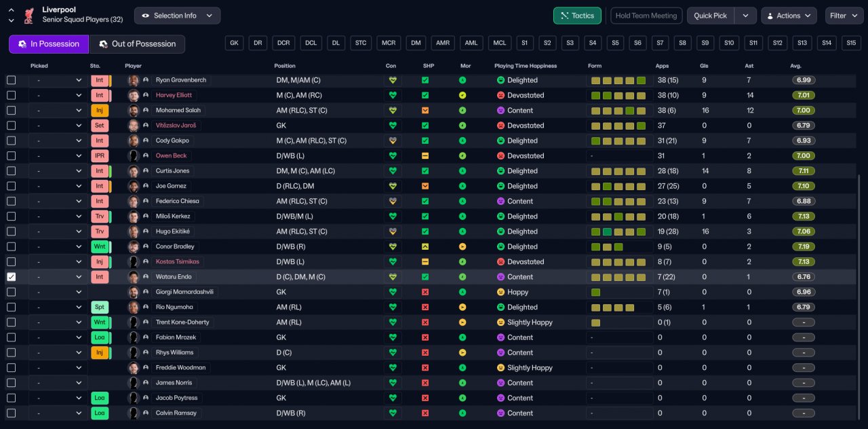
Task: Expand the Filter dropdown
Action: (x=844, y=16)
